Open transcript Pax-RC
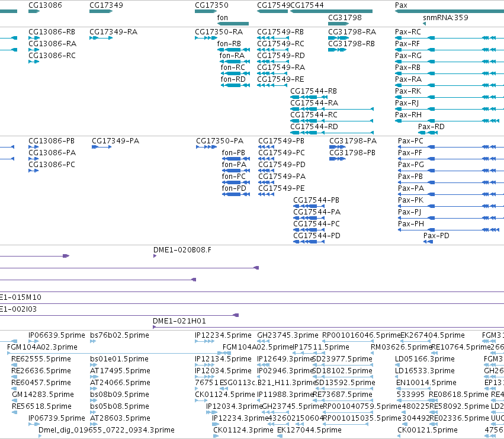504x439 pixels. pos(408,32)
